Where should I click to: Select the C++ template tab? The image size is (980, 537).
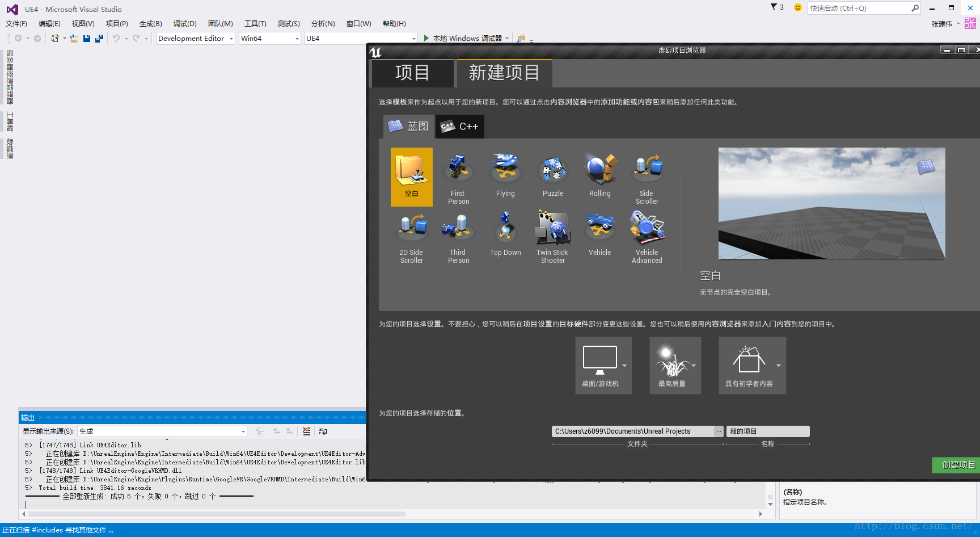tap(460, 126)
